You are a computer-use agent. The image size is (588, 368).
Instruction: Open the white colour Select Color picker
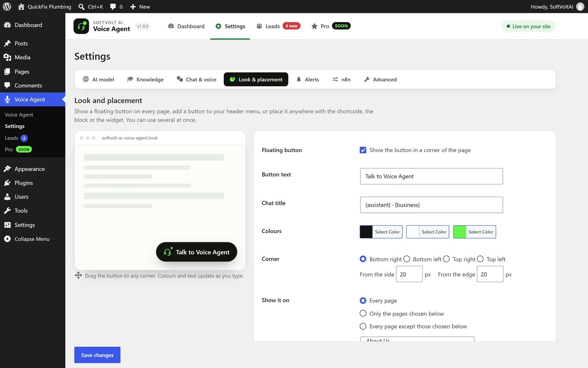tap(428, 232)
